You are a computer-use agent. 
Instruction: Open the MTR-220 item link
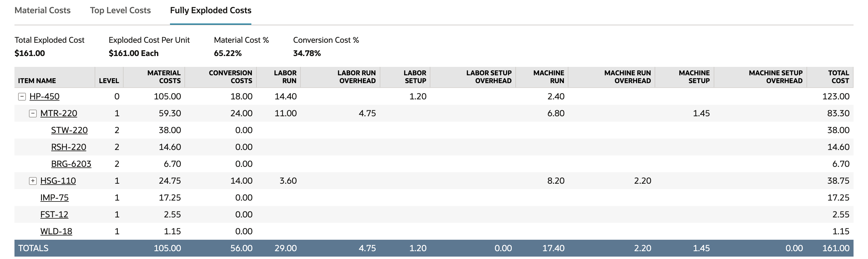[59, 113]
